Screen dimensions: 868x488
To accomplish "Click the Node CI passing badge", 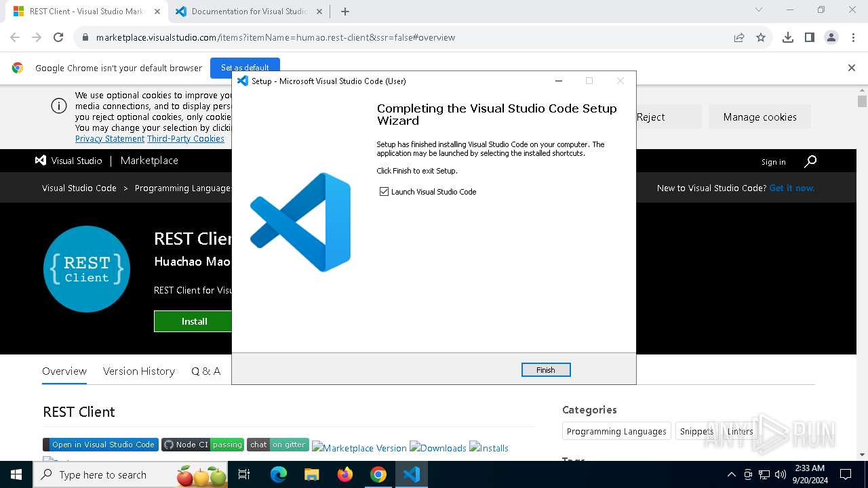I will coord(203,445).
